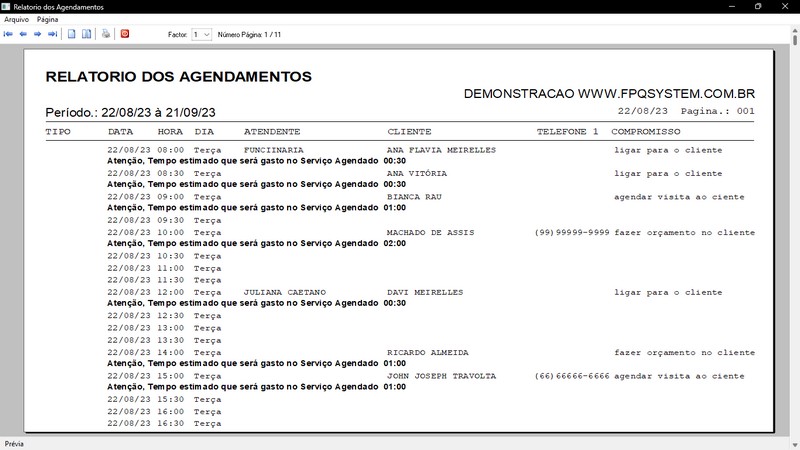Jump to the last page of report
The width and height of the screenshot is (800, 450).
click(52, 34)
